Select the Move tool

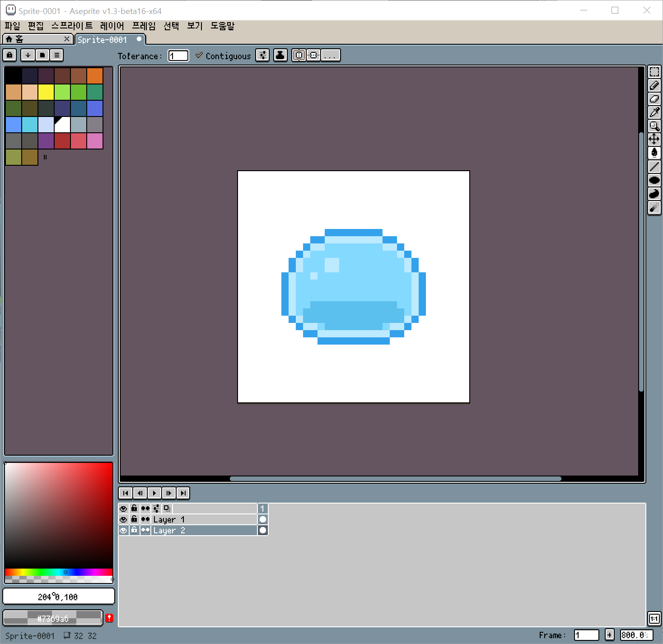click(x=654, y=140)
